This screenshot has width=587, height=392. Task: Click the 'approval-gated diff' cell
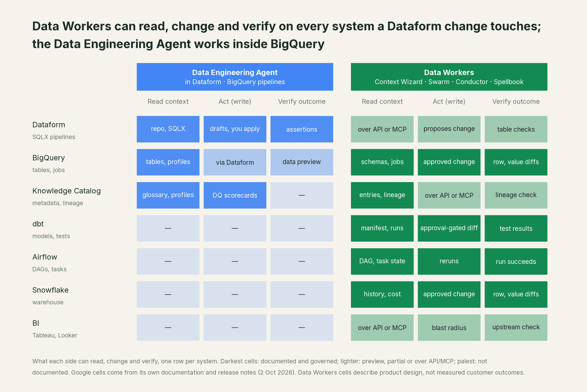pyautogui.click(x=449, y=228)
